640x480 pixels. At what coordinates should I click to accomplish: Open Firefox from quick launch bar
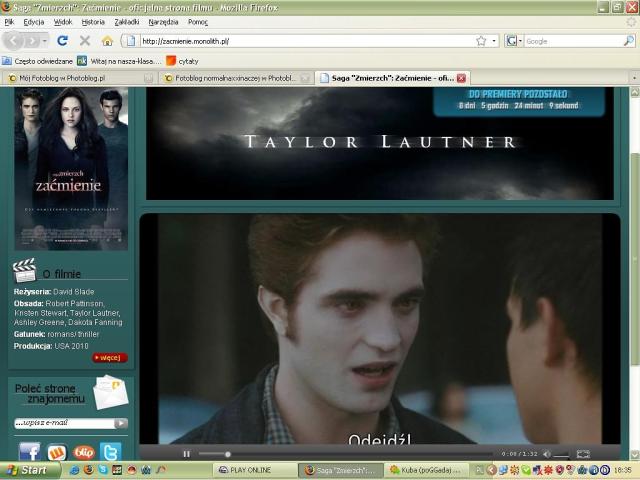pyautogui.click(x=89, y=470)
